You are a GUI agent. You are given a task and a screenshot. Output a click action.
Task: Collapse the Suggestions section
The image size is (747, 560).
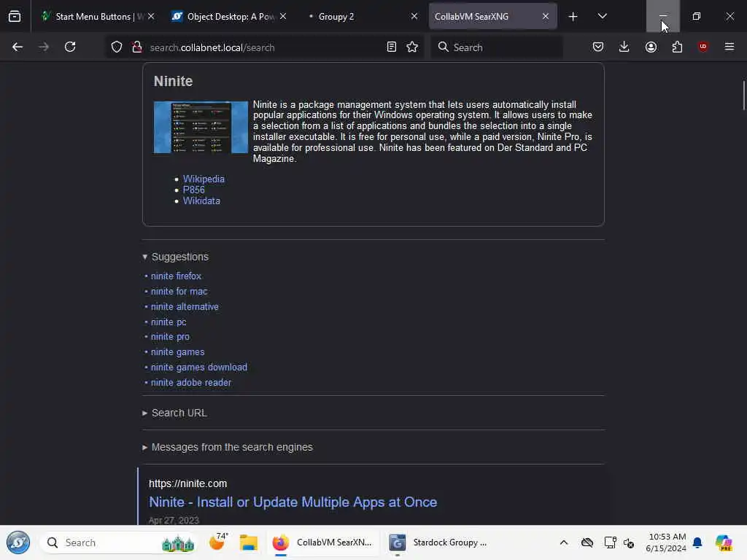[175, 257]
